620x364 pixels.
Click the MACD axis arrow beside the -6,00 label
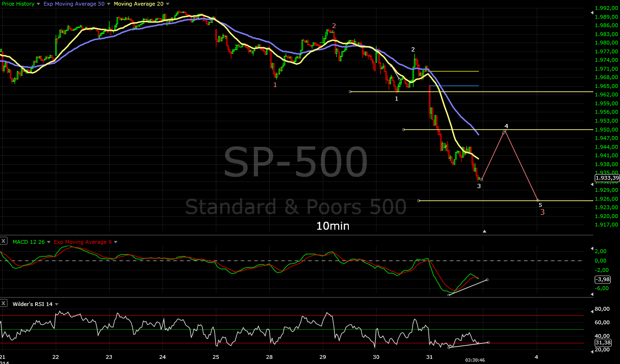[x=591, y=294]
